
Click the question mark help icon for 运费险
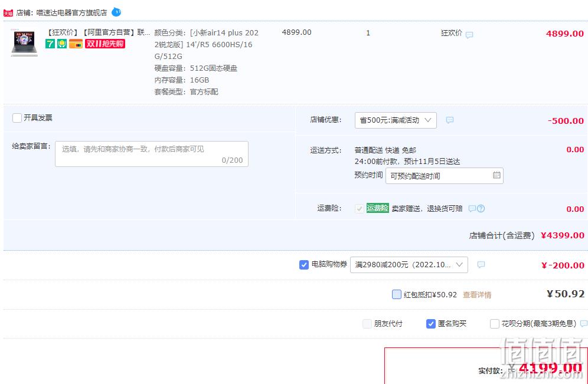[x=481, y=209]
